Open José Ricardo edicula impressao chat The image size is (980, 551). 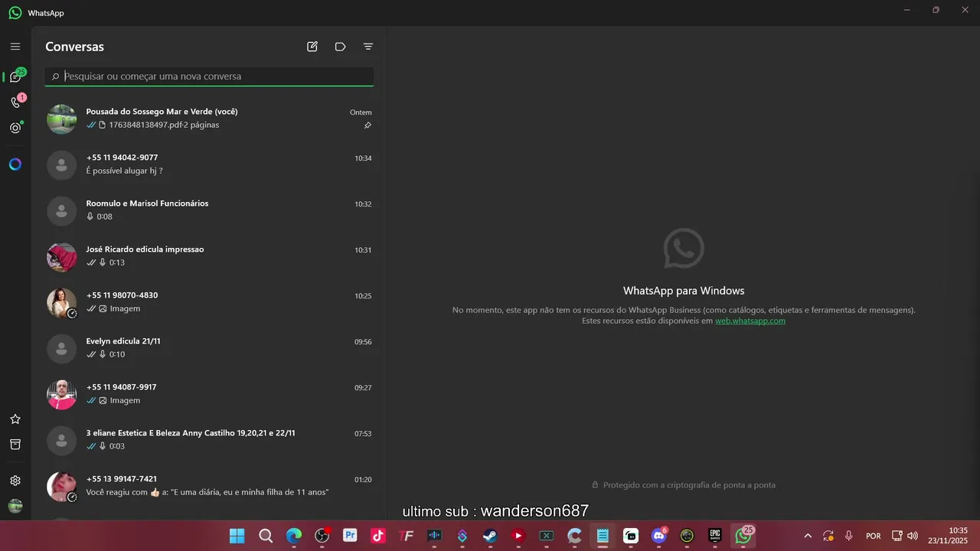point(209,256)
